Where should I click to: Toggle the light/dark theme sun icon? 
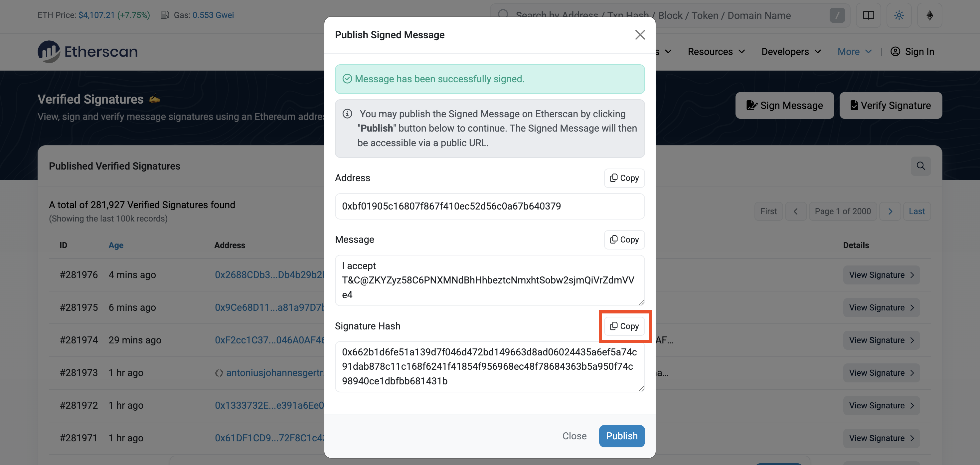898,15
